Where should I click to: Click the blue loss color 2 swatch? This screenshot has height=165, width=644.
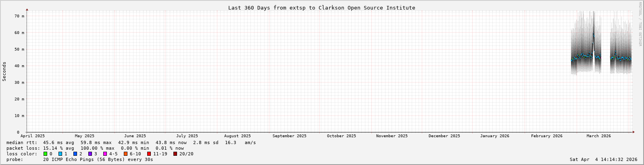point(75,154)
